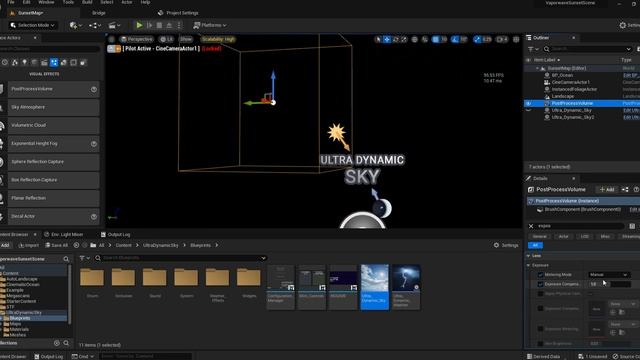640x360 pixels.
Task: Toggle surface snapping icon in viewport toolbar
Action: pyautogui.click(x=425, y=39)
